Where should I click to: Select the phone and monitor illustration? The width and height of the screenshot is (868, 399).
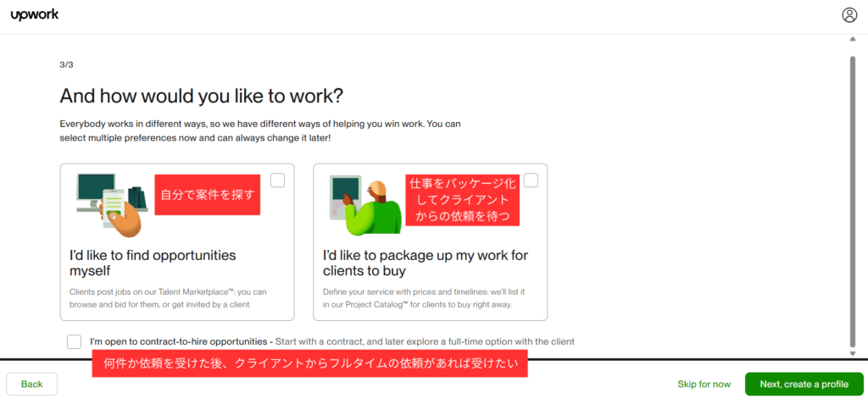112,205
